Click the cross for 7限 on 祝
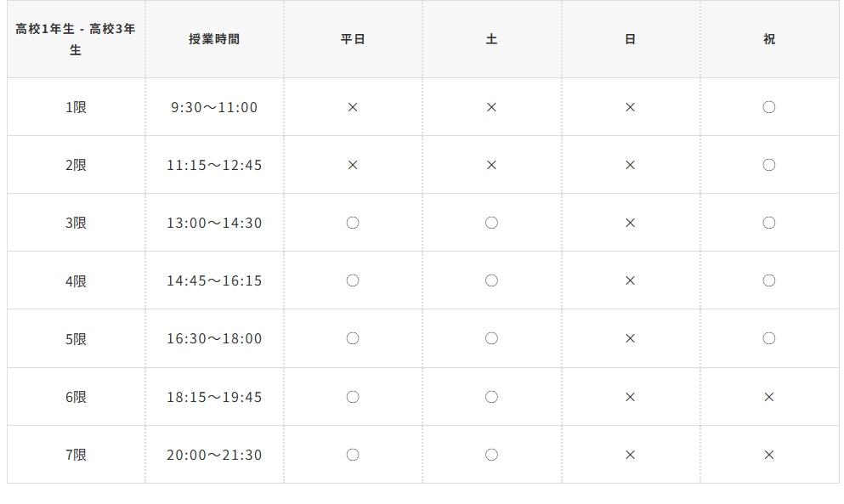Screen dimensions: 844x504 (769, 455)
